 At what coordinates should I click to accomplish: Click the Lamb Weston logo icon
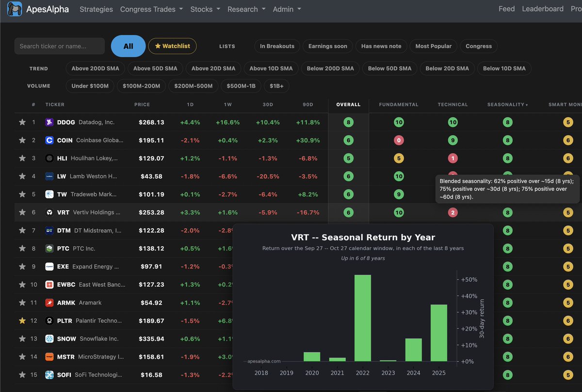click(x=49, y=176)
